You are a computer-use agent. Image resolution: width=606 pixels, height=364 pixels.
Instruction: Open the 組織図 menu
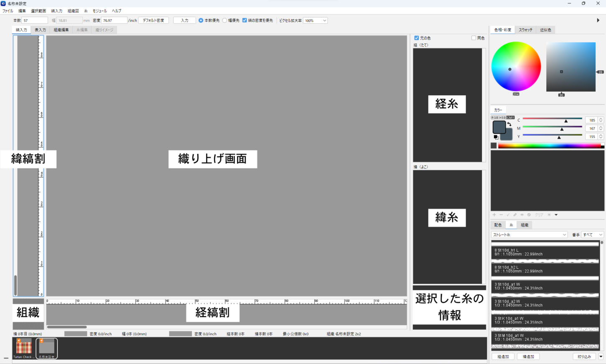point(73,11)
